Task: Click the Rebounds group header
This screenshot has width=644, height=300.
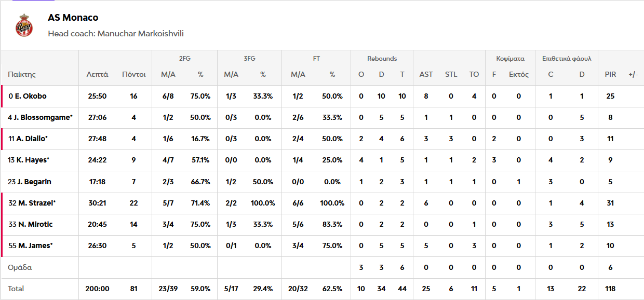Action: 382,59
